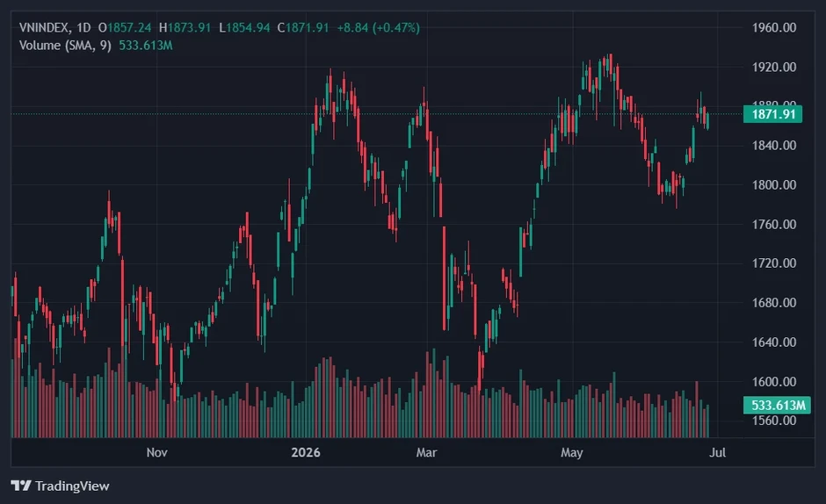The height and width of the screenshot is (504, 826).
Task: Click the 1960.00 price axis label
Action: coord(774,27)
